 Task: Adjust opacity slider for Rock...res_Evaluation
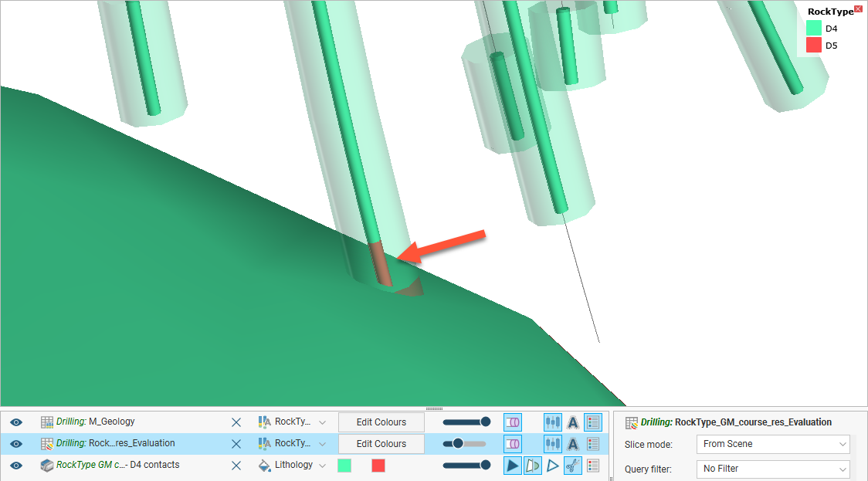coord(458,444)
